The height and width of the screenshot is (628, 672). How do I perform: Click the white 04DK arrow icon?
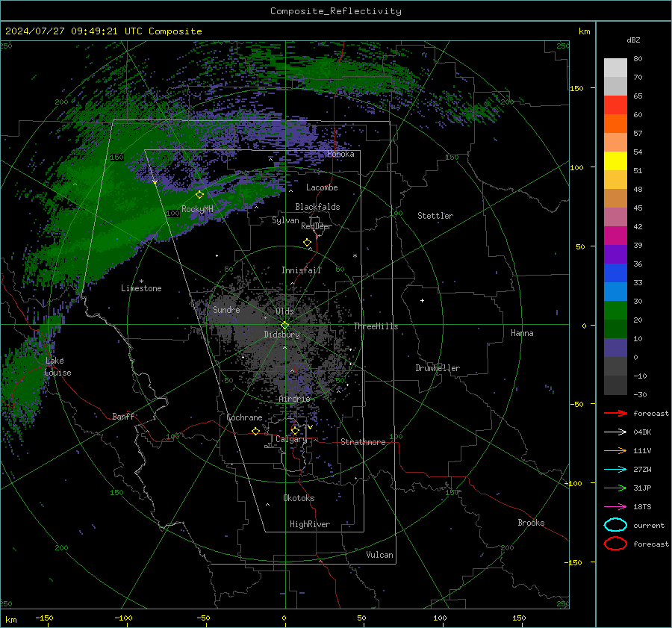pyautogui.click(x=615, y=432)
